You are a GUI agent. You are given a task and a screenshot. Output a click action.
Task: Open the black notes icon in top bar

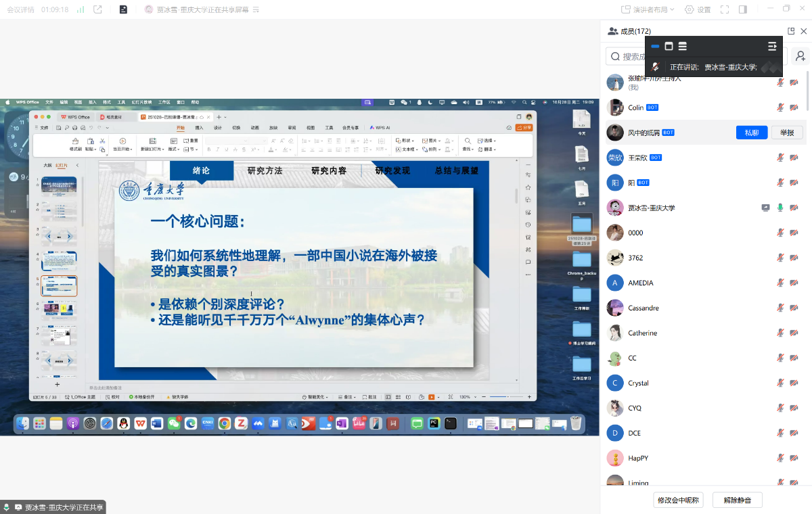point(123,9)
